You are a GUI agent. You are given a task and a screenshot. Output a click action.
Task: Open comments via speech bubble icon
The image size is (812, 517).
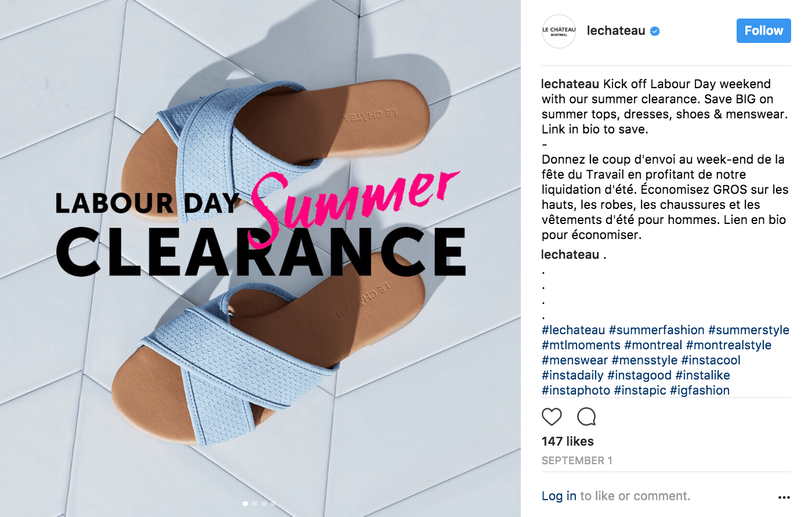(586, 417)
